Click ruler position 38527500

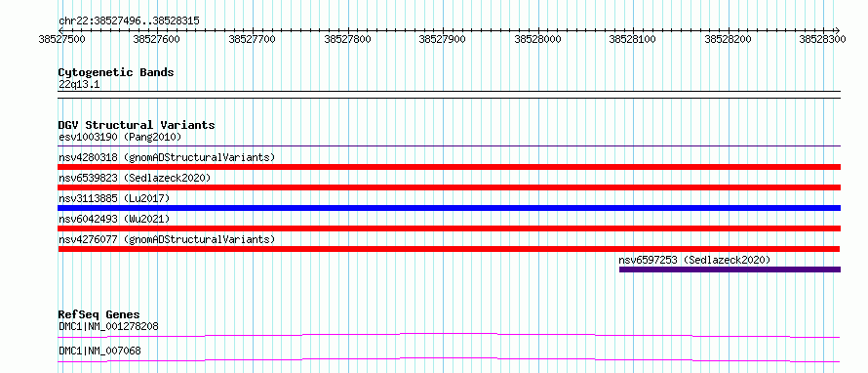62,39
